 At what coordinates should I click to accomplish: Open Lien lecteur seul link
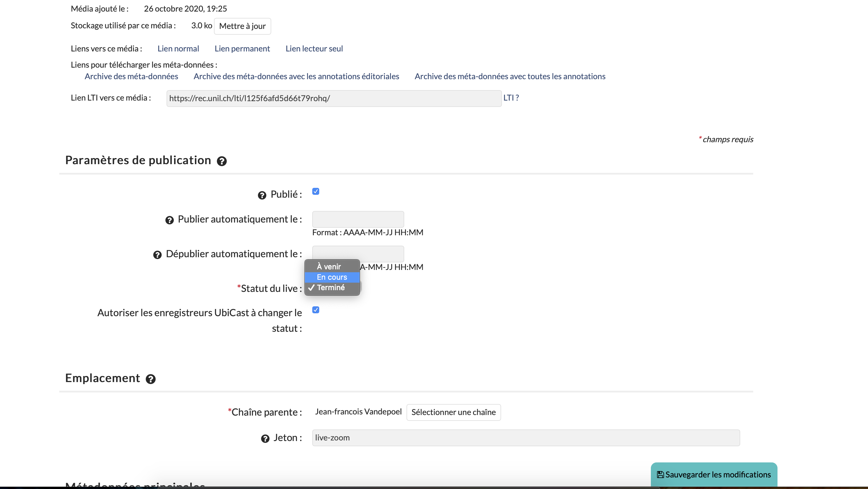[314, 49]
